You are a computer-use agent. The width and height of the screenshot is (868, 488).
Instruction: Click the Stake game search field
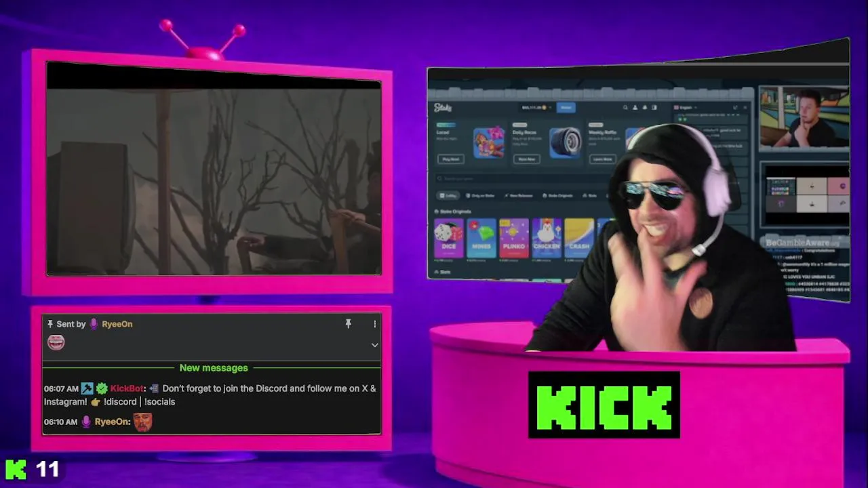(522, 179)
